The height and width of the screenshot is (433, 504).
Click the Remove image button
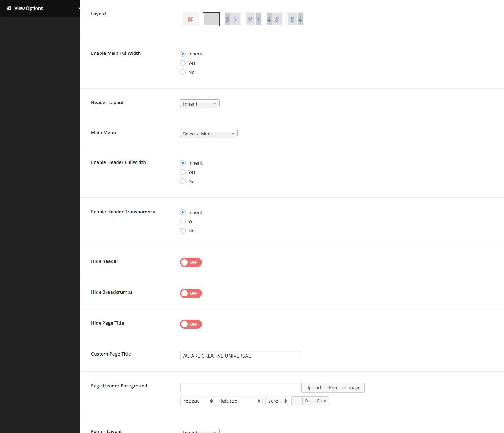pos(344,387)
